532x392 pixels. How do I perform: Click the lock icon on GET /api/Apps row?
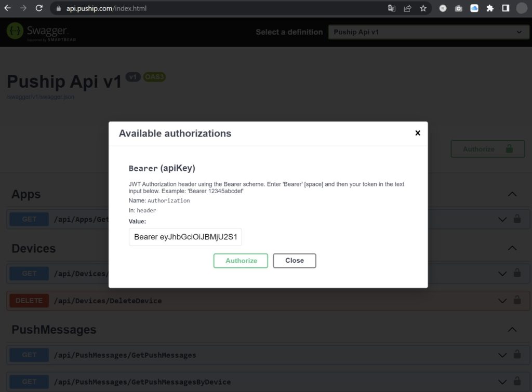tap(517, 219)
